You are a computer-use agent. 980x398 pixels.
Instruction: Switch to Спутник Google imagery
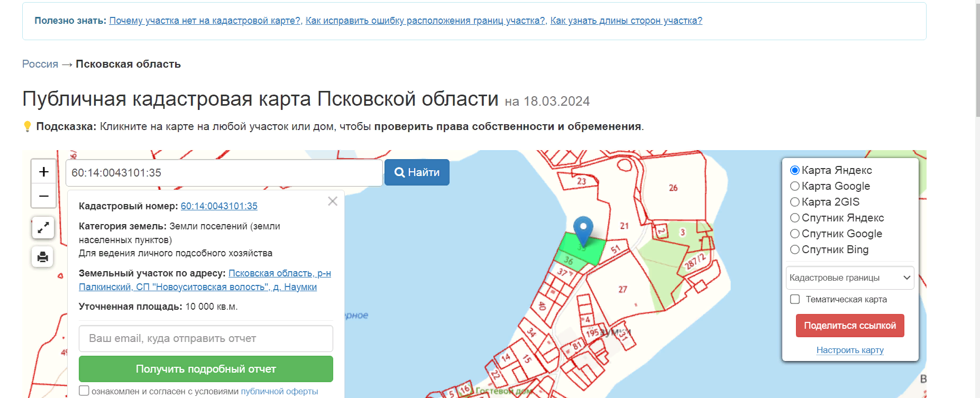[794, 234]
